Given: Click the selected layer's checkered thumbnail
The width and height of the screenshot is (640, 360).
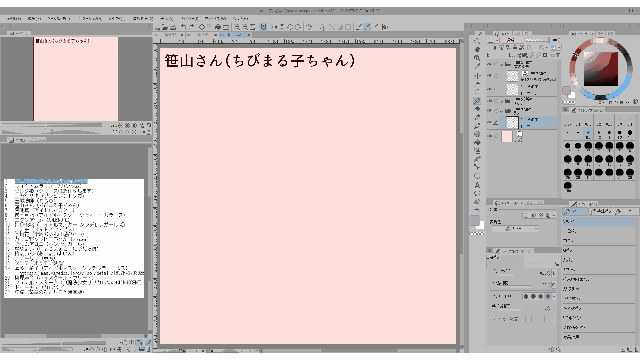Looking at the screenshot, I should click(512, 122).
